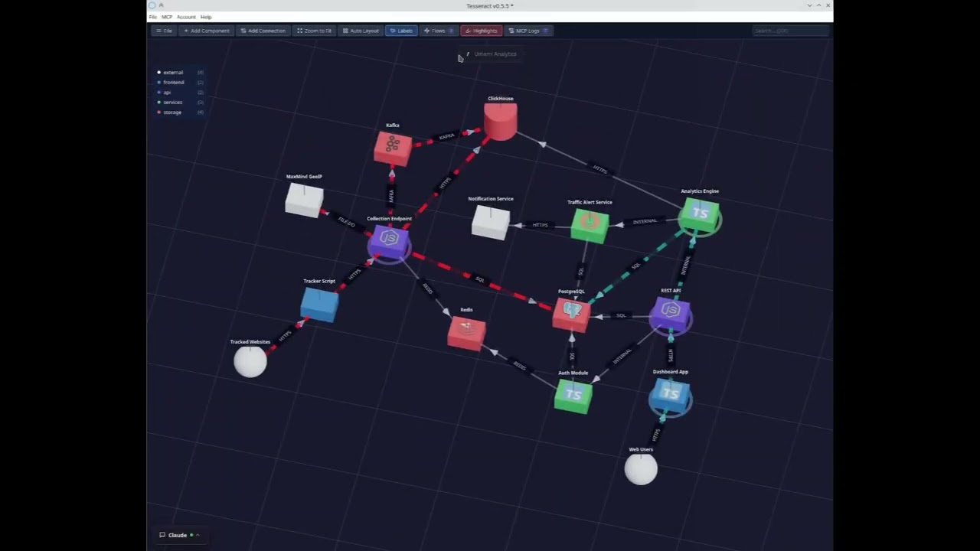980x551 pixels.
Task: Click the KAFKA label between Kafka and ClickHouse
Action: click(446, 136)
